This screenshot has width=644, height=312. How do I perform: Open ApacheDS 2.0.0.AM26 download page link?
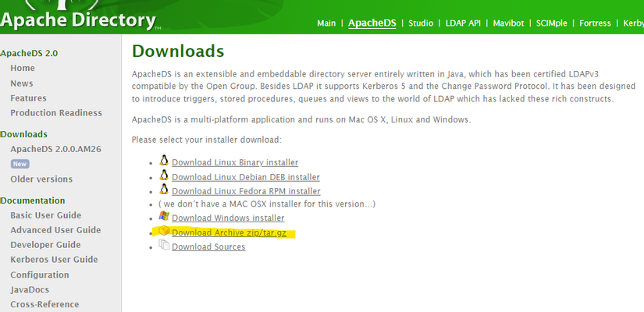pyautogui.click(x=56, y=149)
